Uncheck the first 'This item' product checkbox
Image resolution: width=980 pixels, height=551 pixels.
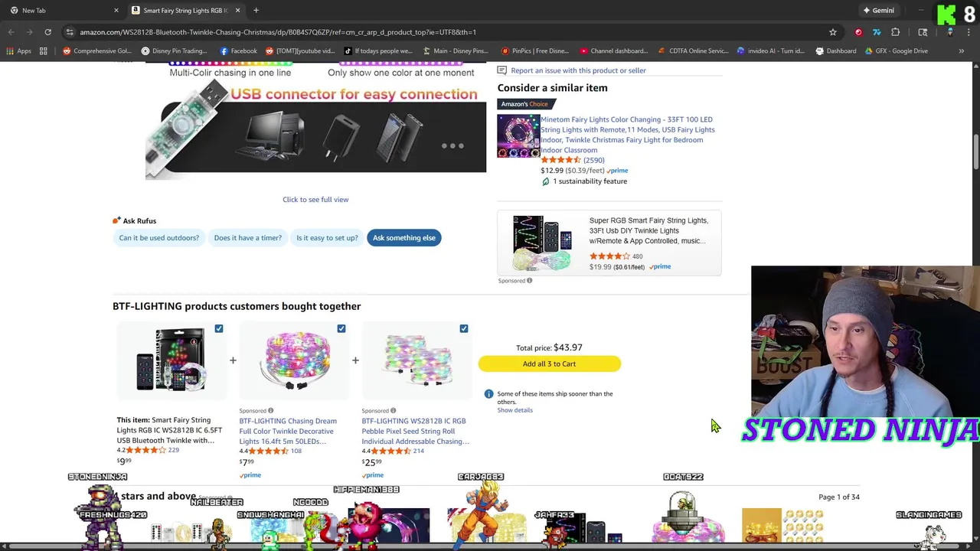(x=219, y=329)
